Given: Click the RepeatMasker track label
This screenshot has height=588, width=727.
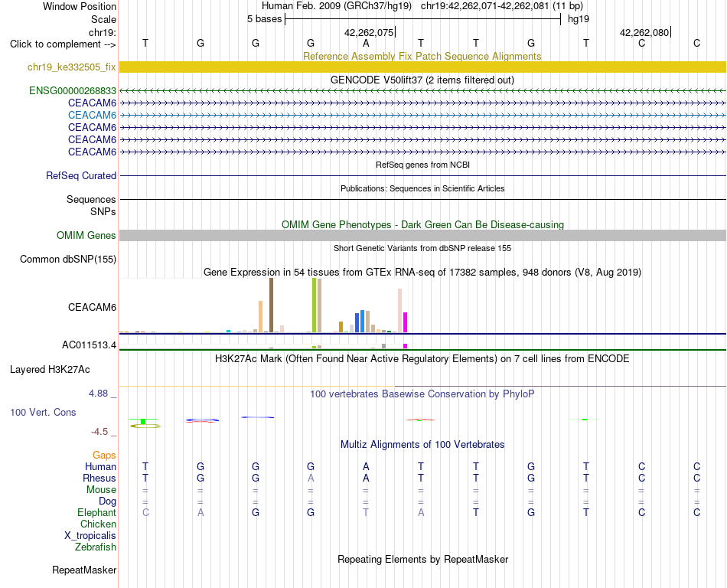Looking at the screenshot, I should [x=84, y=570].
